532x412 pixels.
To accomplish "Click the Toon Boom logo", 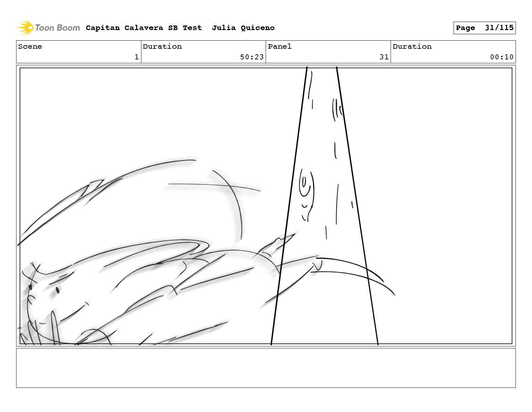I will click(48, 28).
